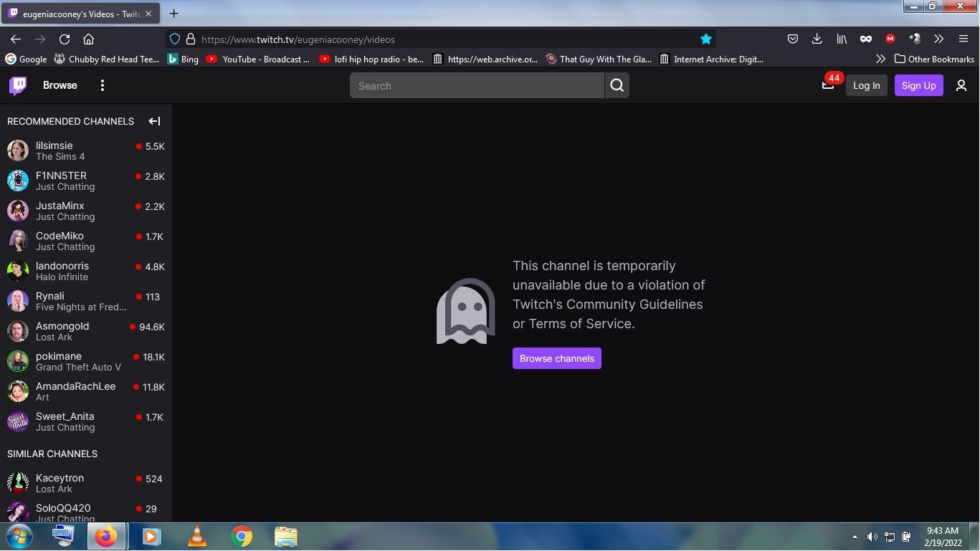
Task: Click the Twitch logo home icon
Action: pos(18,85)
